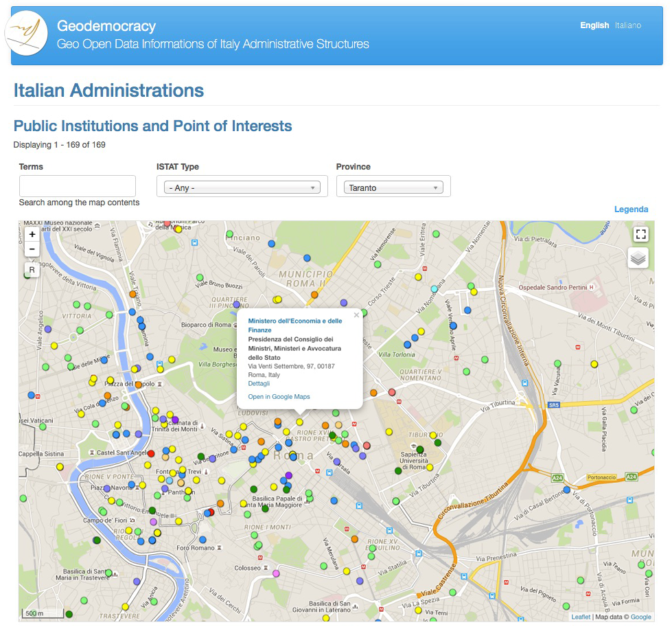Image resolution: width=672 pixels, height=629 pixels.
Task: Open the Leaflet attribution link
Action: tap(581, 617)
